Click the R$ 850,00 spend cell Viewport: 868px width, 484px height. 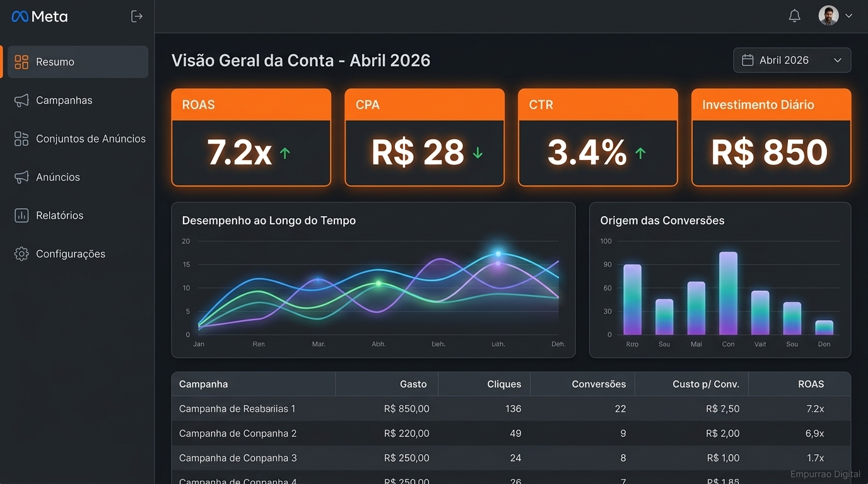click(x=406, y=408)
